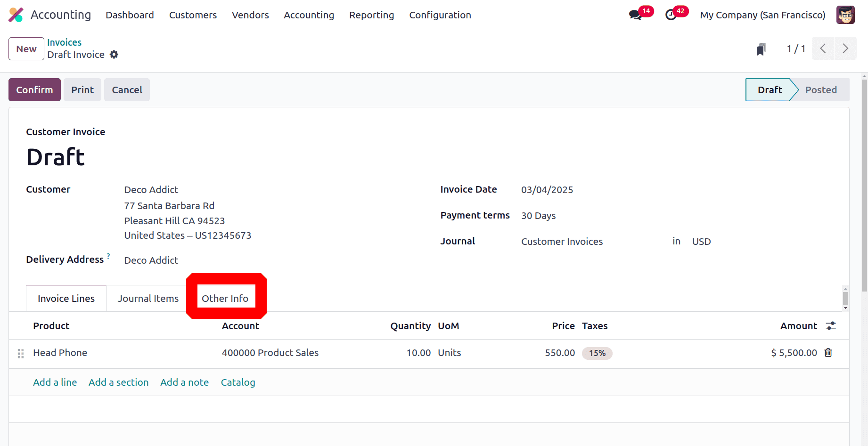The width and height of the screenshot is (868, 446).
Task: Open the Other Info tab
Action: tap(225, 298)
